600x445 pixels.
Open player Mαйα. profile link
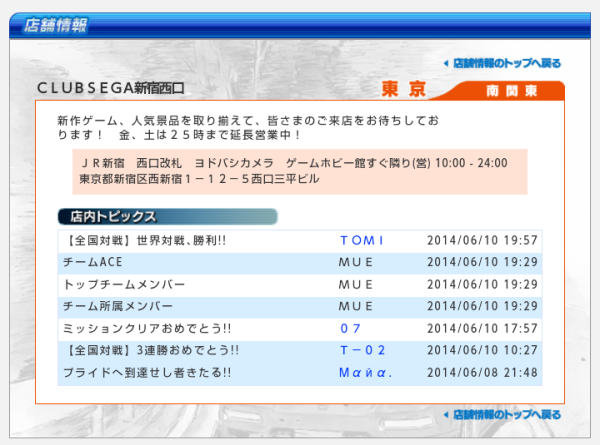(x=365, y=372)
